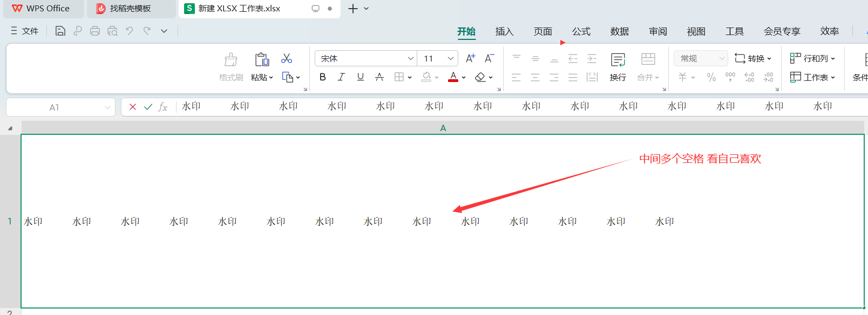The image size is (868, 315).
Task: Click the Undo arrow icon
Action: [x=130, y=31]
